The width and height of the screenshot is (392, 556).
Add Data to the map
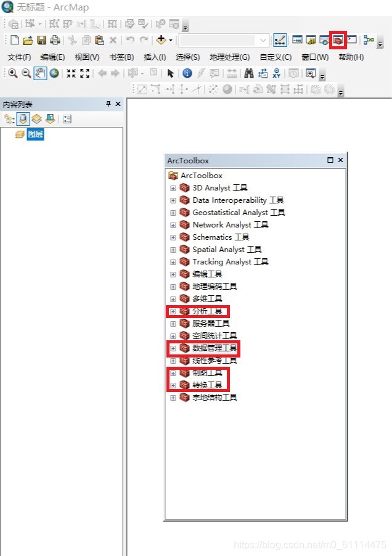pos(161,39)
